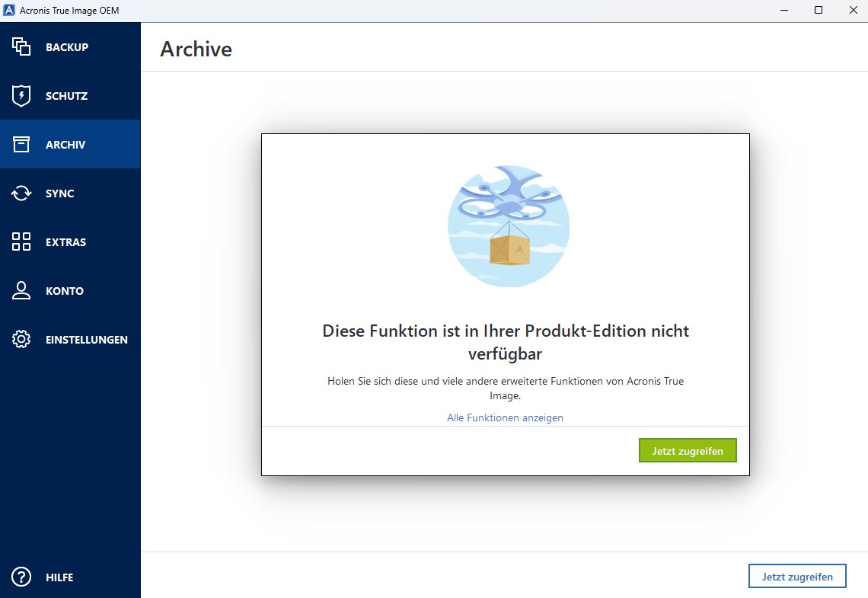This screenshot has width=868, height=598.
Task: Click the Backup icon in sidebar
Action: click(21, 47)
